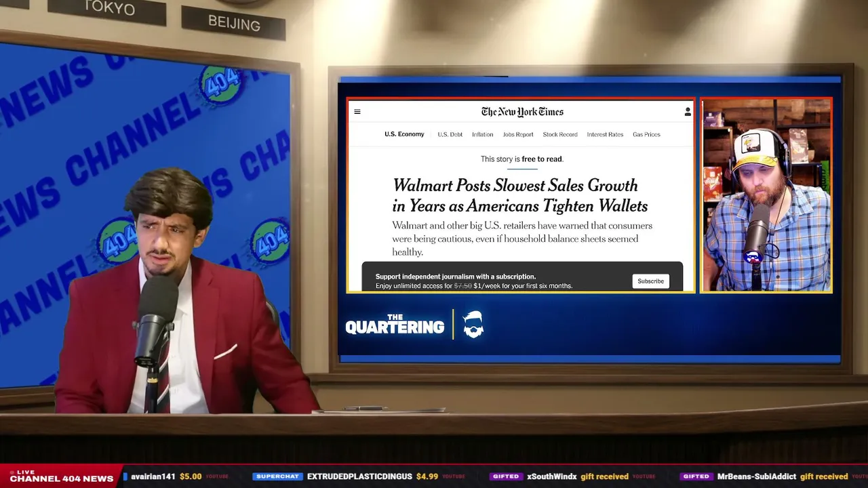This screenshot has height=488, width=868.
Task: Click the $1/week unlimited access offer text
Action: [474, 286]
